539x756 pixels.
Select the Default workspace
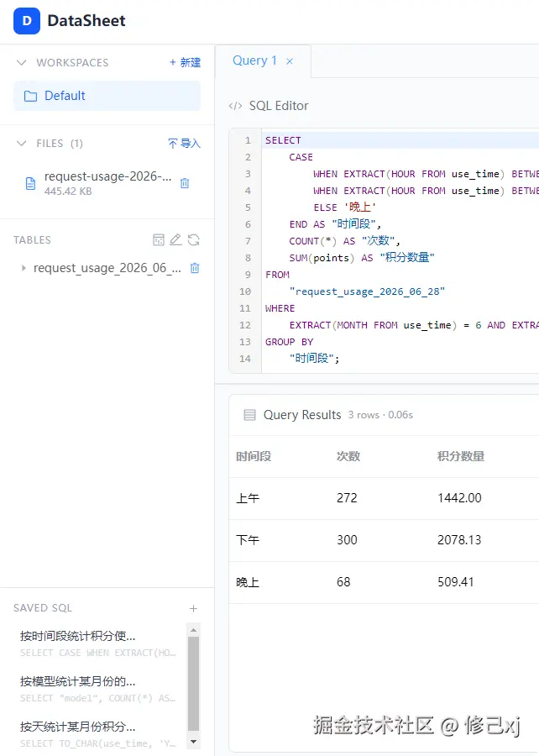point(107,96)
